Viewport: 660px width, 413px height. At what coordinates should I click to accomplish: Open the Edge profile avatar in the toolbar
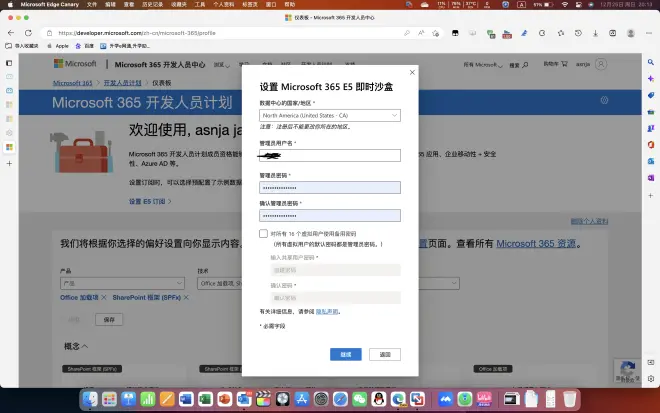(x=631, y=33)
